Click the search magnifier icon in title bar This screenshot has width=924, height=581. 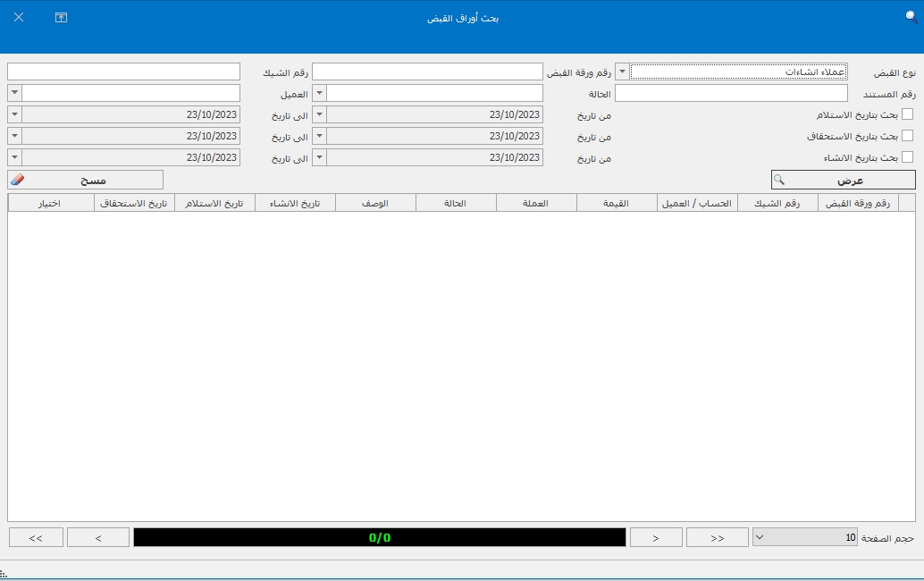pos(911,16)
